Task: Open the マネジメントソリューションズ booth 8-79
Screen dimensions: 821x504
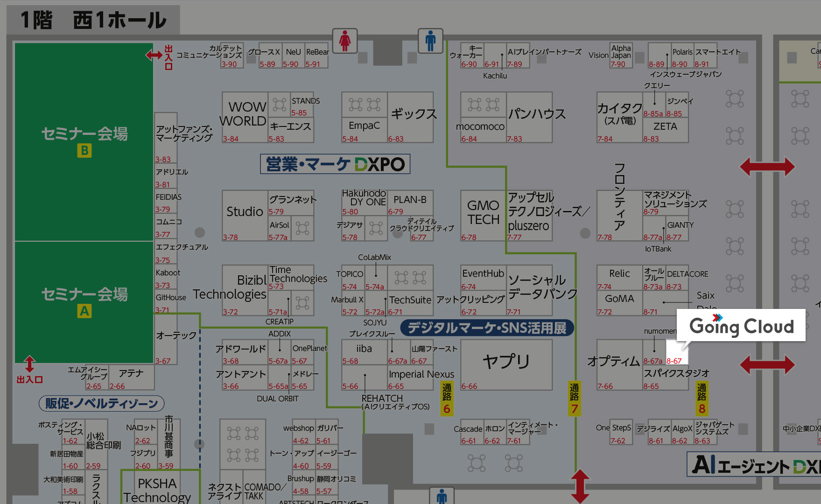Action: click(x=666, y=203)
